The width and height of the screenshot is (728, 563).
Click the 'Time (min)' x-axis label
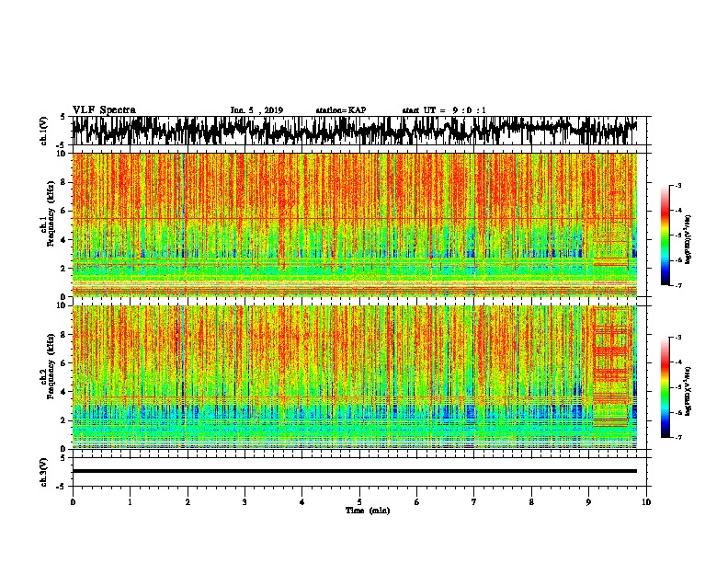pyautogui.click(x=368, y=511)
